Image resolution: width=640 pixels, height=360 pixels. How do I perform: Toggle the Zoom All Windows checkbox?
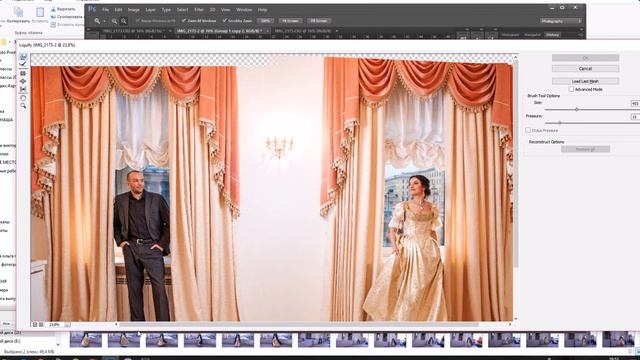point(184,20)
